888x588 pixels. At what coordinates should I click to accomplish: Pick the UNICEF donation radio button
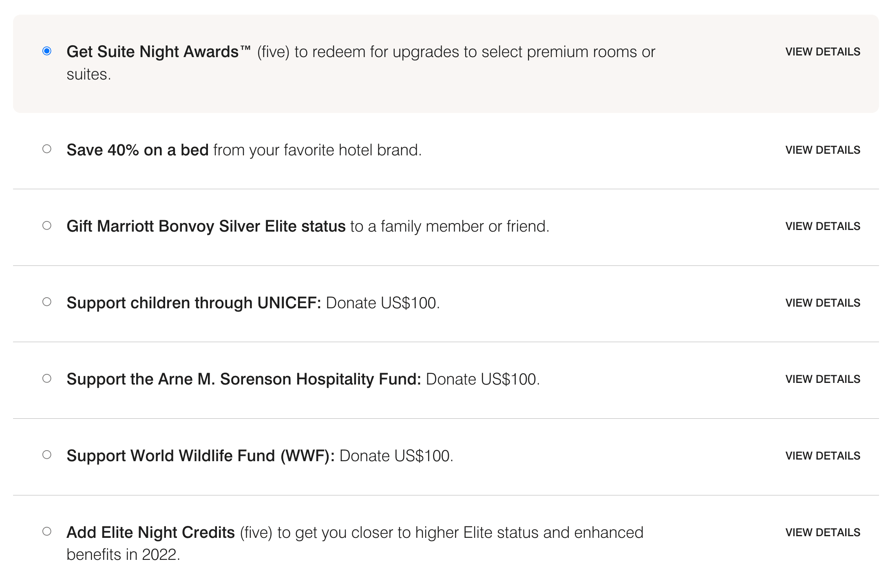(x=47, y=302)
